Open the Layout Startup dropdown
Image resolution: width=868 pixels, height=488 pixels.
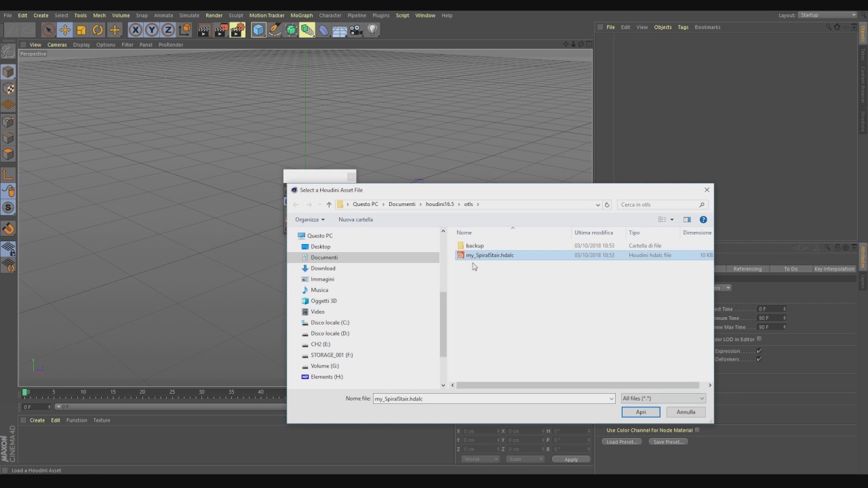tap(827, 15)
